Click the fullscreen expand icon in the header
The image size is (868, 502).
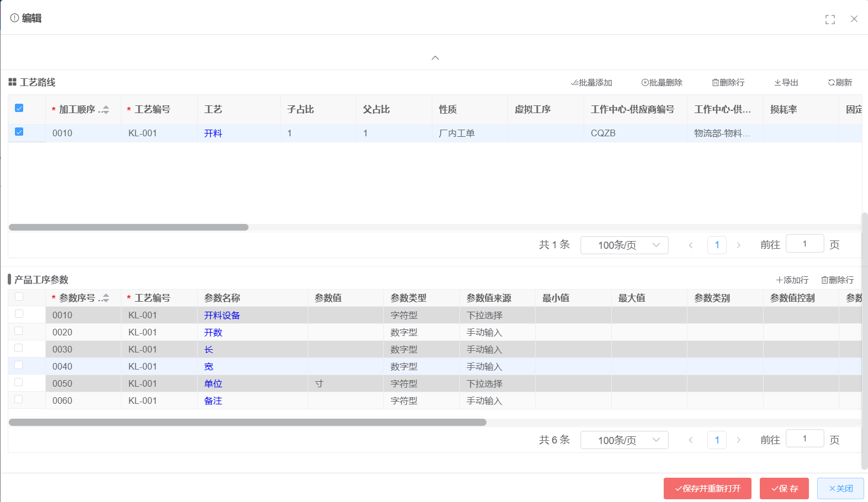click(x=830, y=19)
